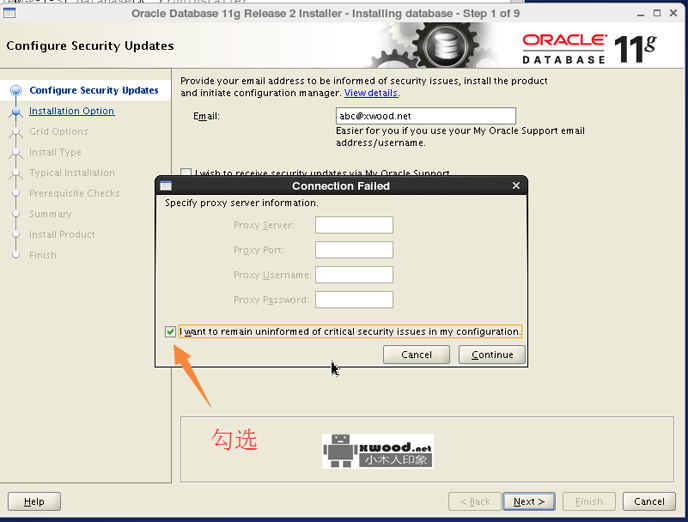Select Configure Security Updates step in sidebar
The height and width of the screenshot is (522, 688).
(93, 90)
